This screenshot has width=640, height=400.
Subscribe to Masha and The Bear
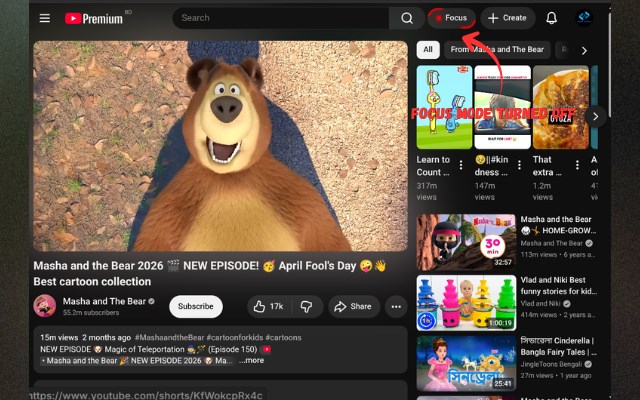coord(196,307)
